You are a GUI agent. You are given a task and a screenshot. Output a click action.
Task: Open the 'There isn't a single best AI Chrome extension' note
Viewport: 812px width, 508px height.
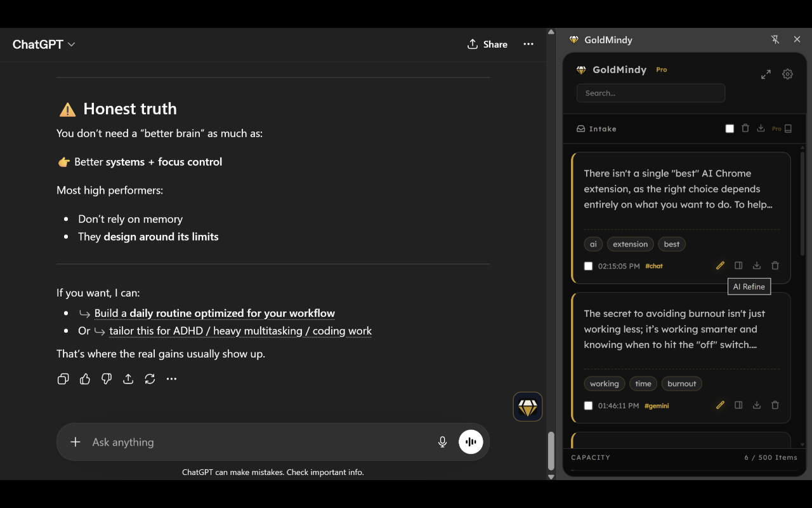[x=678, y=189]
